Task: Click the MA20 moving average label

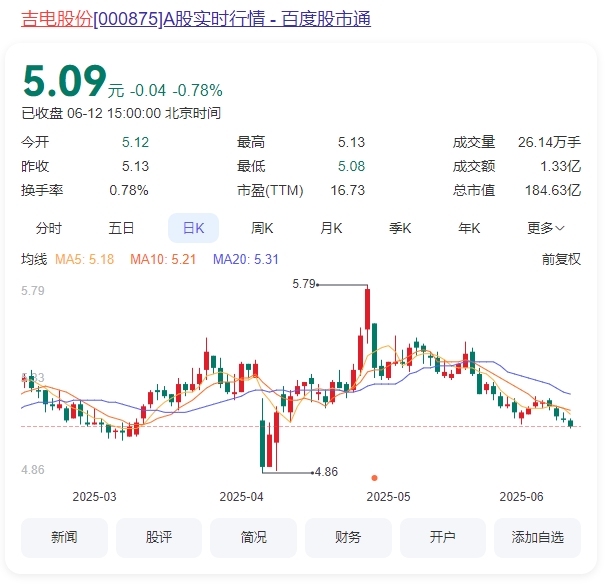Action: click(246, 259)
